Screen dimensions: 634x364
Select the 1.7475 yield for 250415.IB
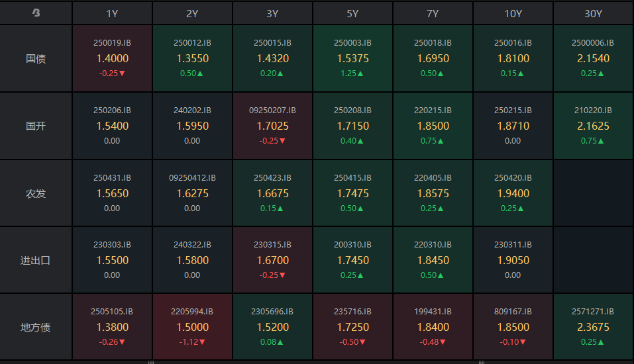point(352,193)
